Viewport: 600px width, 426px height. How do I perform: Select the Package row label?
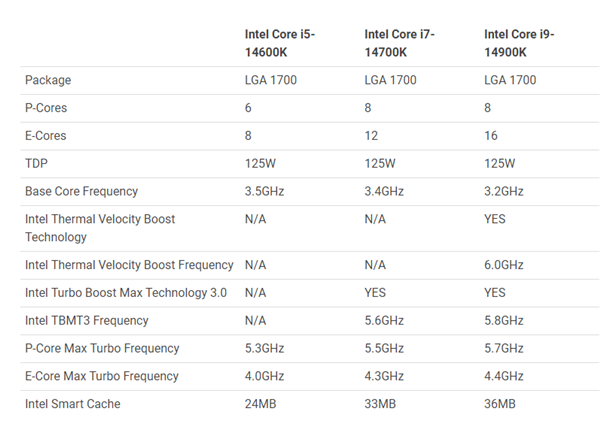[48, 80]
